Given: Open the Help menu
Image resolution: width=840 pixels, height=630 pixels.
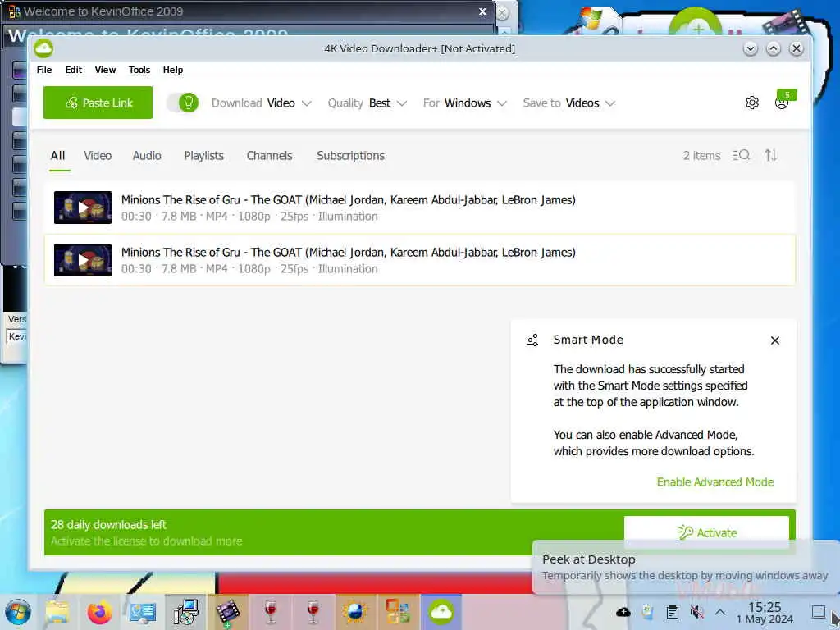Looking at the screenshot, I should [x=173, y=70].
